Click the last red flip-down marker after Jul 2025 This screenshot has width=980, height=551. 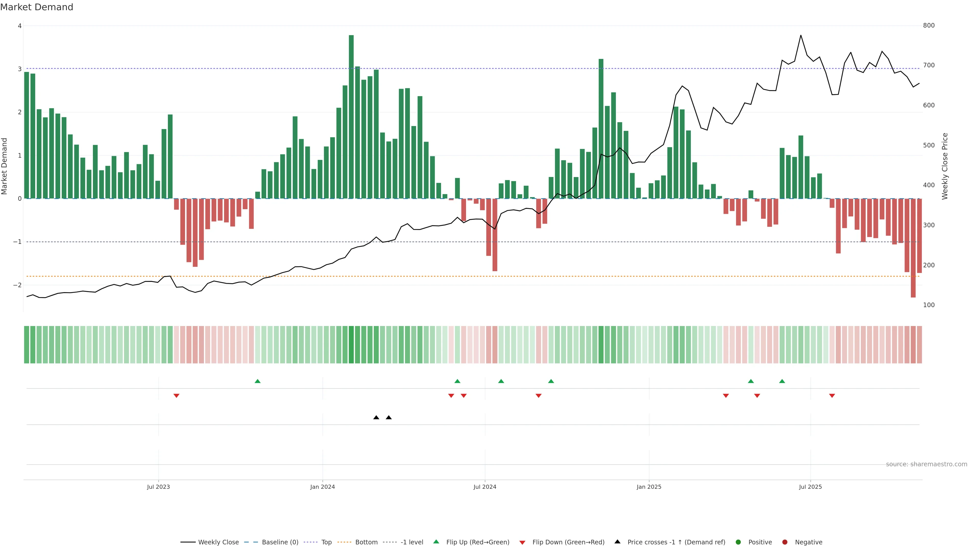[832, 396]
